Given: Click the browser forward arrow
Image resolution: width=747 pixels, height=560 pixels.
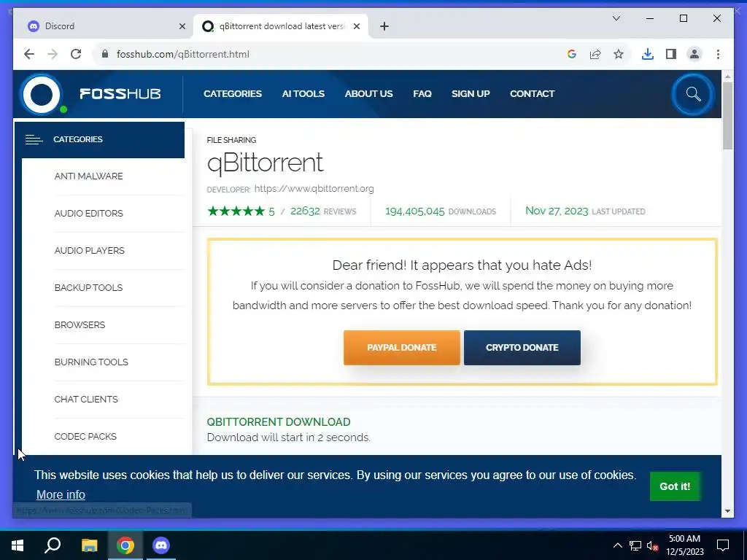Looking at the screenshot, I should click(x=53, y=54).
